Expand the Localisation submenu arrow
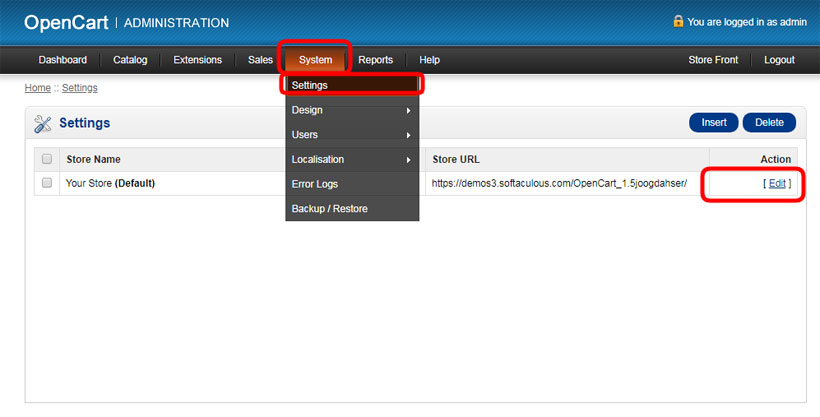 [x=408, y=160]
